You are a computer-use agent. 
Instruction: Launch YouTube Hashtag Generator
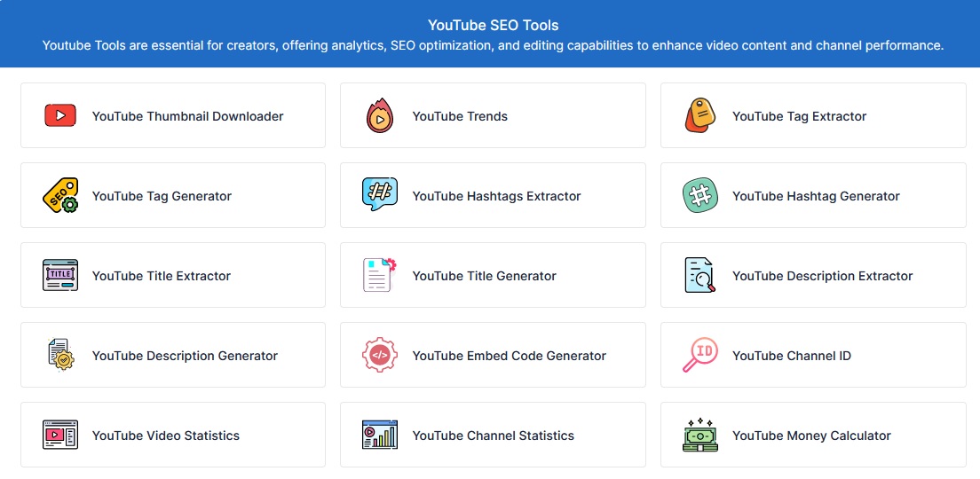pyautogui.click(x=817, y=196)
